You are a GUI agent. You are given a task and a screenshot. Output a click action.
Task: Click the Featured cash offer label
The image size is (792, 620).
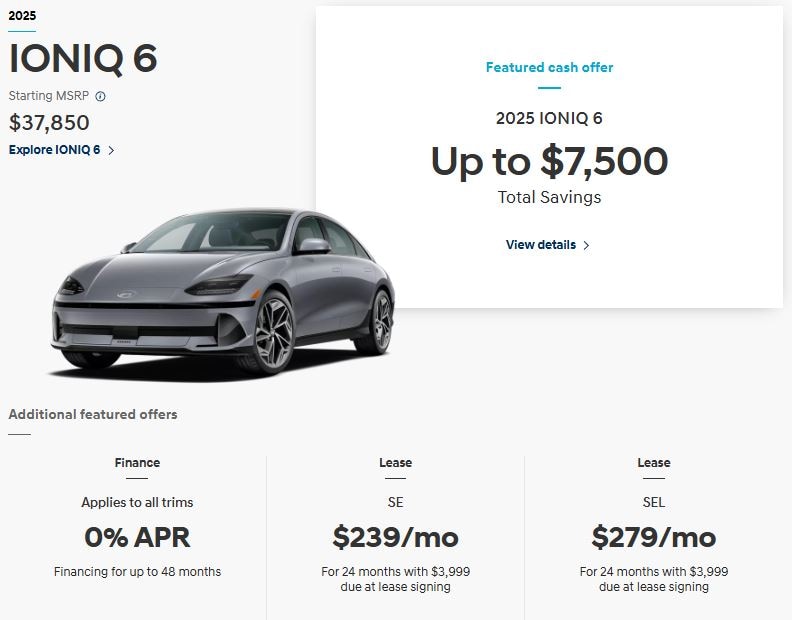click(x=549, y=68)
